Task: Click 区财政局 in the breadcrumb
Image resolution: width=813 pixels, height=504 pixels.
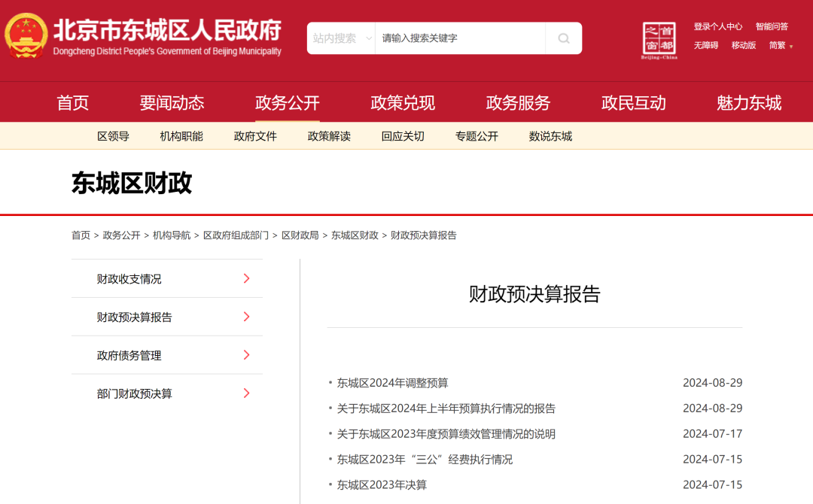Action: coord(300,235)
